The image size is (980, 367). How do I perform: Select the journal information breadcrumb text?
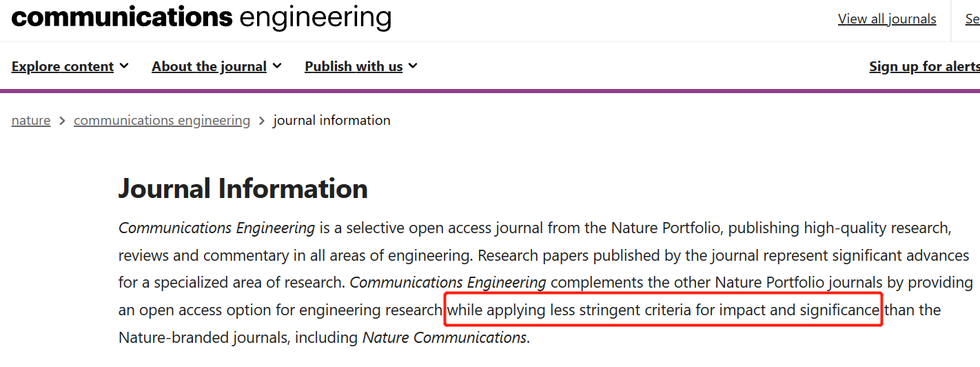pyautogui.click(x=331, y=121)
